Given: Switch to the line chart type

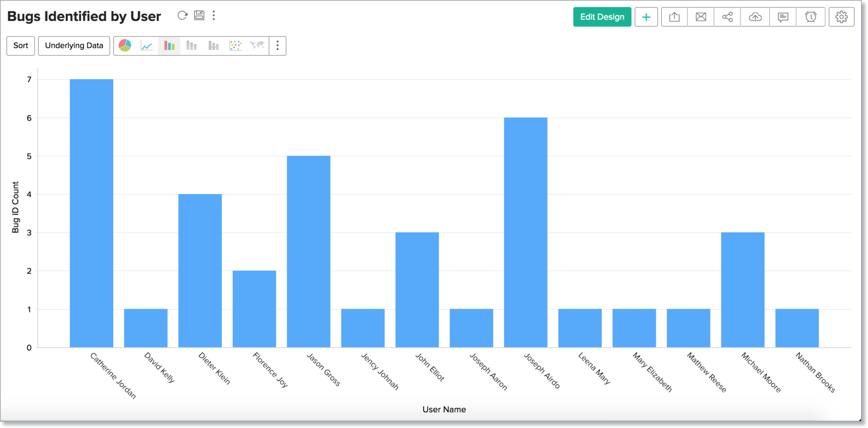Looking at the screenshot, I should click(x=147, y=46).
